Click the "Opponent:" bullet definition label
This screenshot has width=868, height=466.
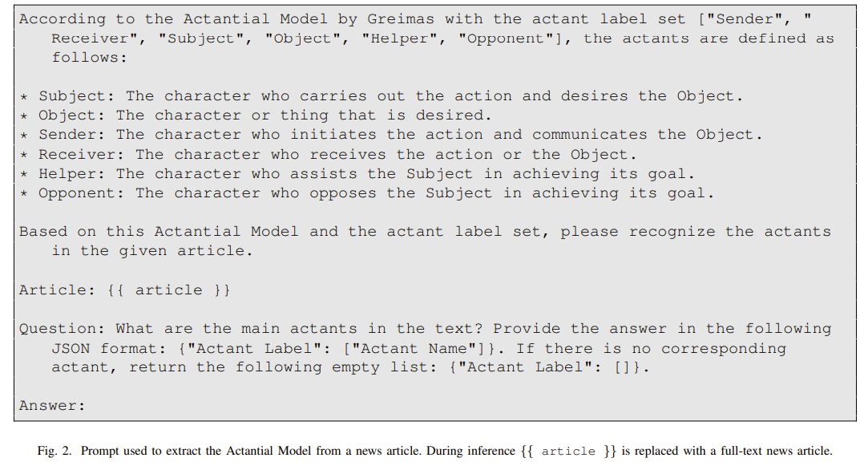pos(82,192)
